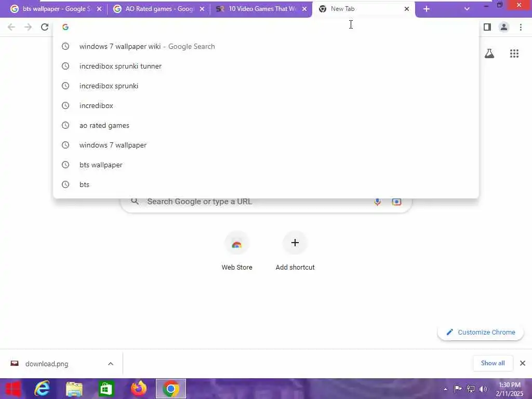Image resolution: width=532 pixels, height=399 pixels.
Task: Open Google Lens image search icon
Action: pyautogui.click(x=396, y=202)
